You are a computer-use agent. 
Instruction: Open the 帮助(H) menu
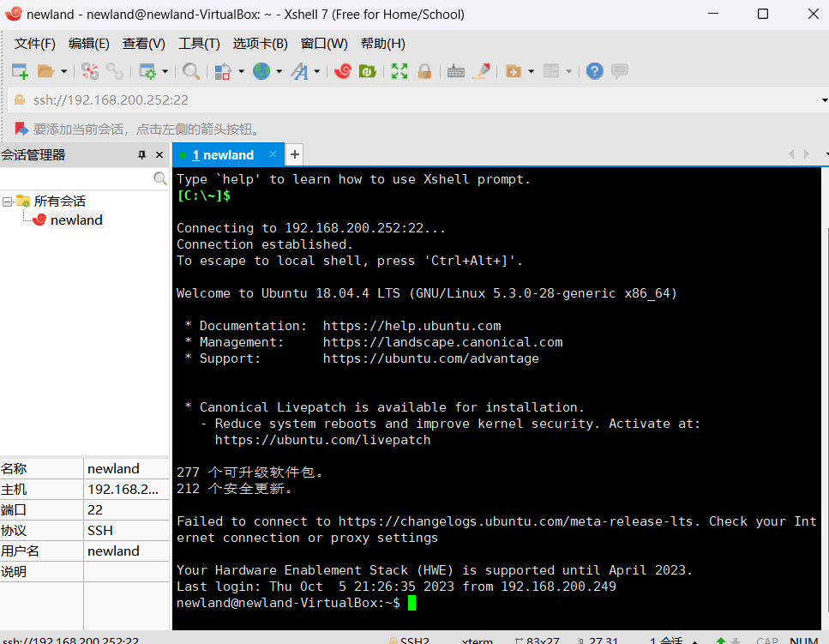click(x=382, y=44)
